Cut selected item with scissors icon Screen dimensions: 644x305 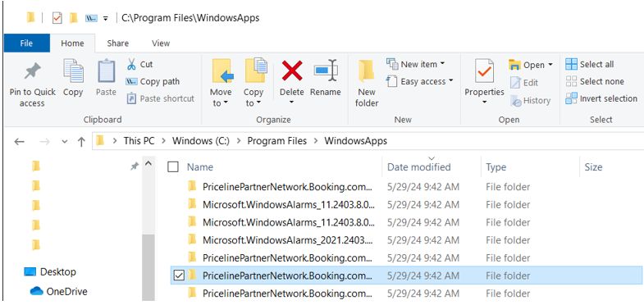click(x=139, y=64)
